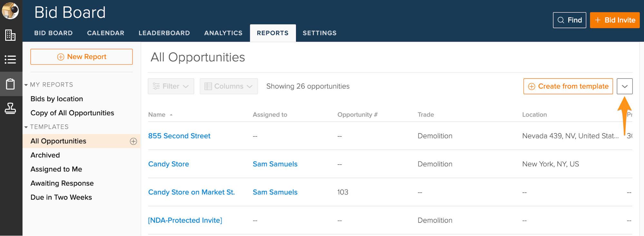This screenshot has height=236, width=644.
Task: Click the Find search button
Action: [x=569, y=20]
